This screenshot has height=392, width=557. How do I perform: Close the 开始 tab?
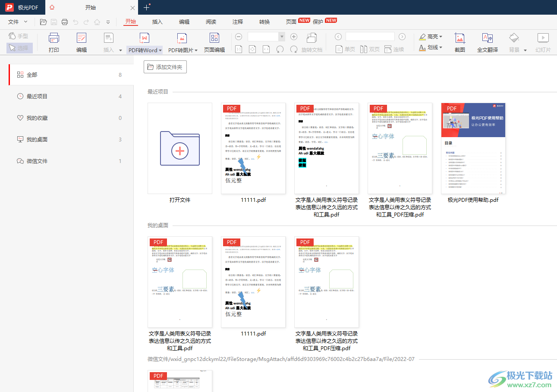point(132,8)
